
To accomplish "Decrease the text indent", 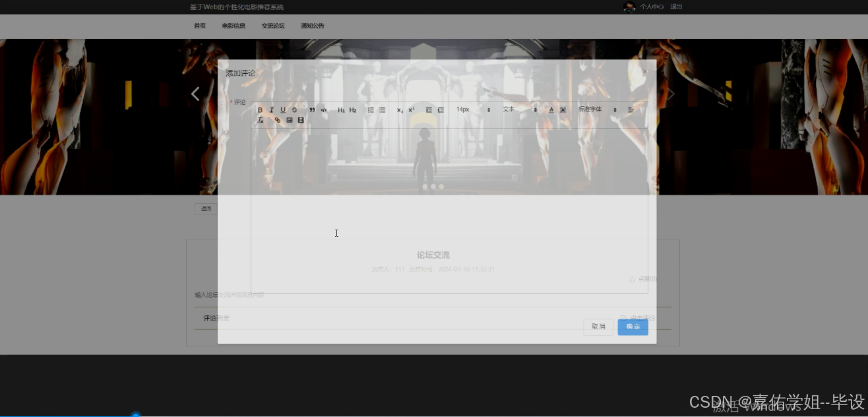I will [429, 110].
